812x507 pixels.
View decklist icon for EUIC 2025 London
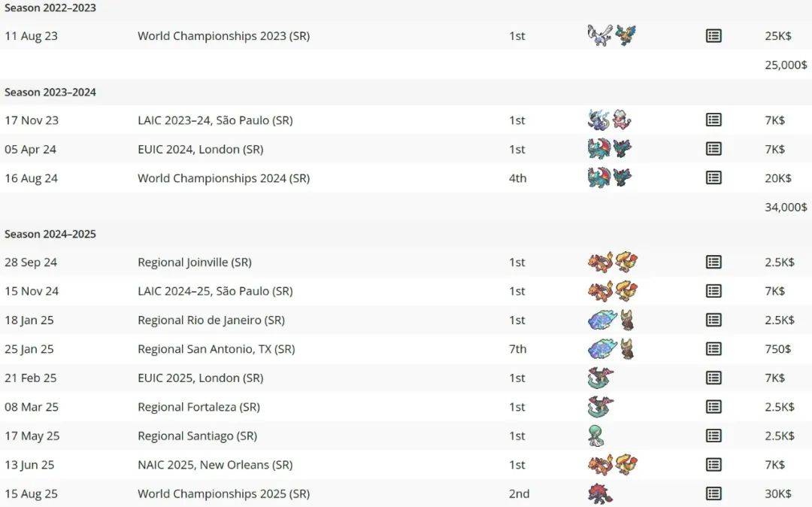coord(714,378)
